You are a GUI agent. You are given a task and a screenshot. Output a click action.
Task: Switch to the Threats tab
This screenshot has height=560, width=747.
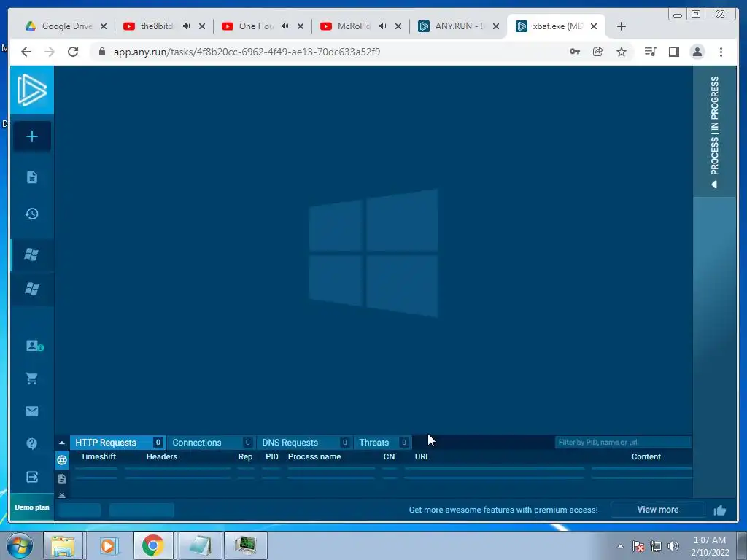pos(383,443)
